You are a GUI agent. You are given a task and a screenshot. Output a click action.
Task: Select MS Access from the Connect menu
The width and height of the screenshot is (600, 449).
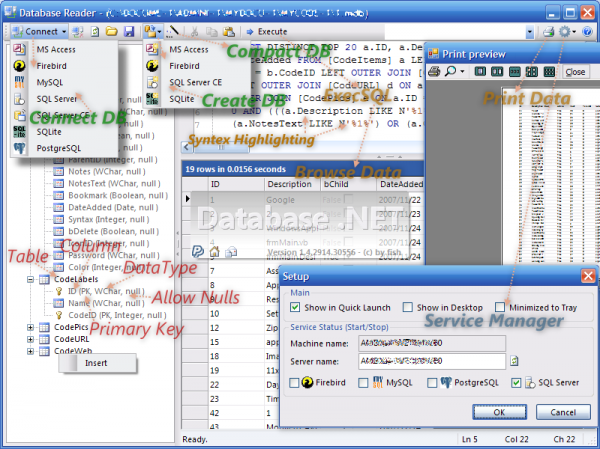(x=54, y=48)
